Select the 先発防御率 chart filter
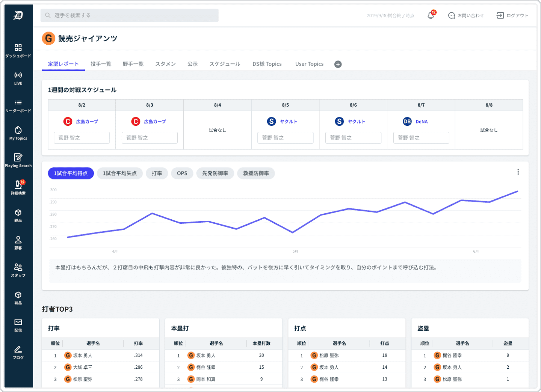The image size is (541, 392). [x=215, y=173]
